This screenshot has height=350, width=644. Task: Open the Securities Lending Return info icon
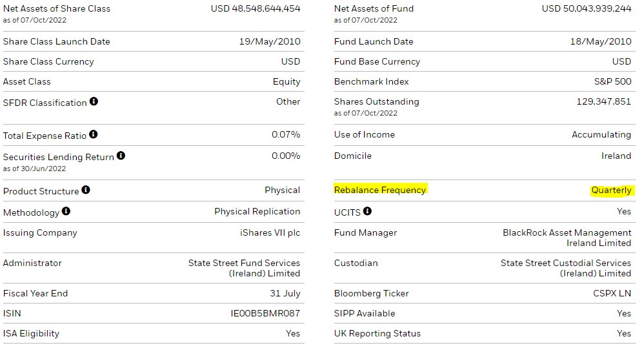click(x=121, y=156)
